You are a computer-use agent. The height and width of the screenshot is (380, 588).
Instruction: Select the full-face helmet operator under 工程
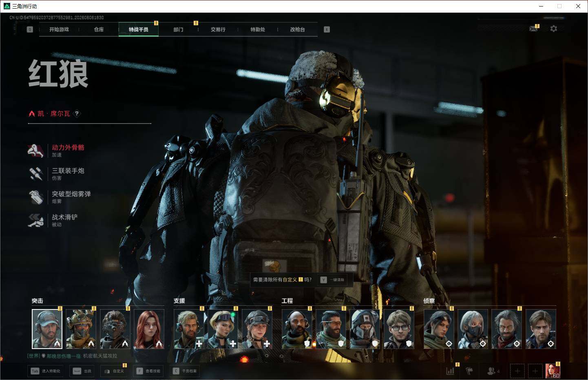point(365,329)
